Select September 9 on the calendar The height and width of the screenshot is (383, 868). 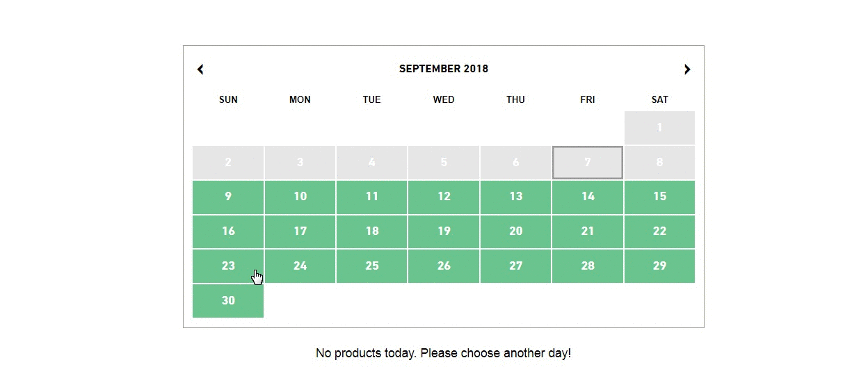click(x=228, y=197)
